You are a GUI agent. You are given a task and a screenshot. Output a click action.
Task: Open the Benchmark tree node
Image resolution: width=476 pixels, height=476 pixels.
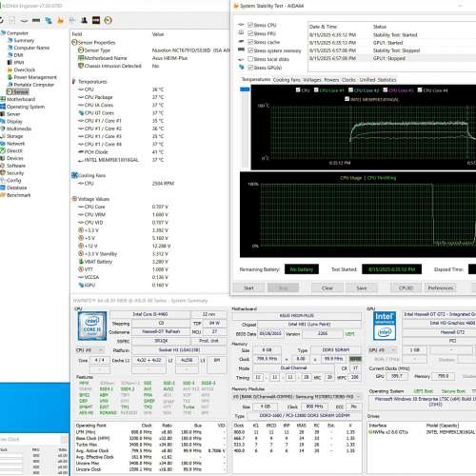(19, 195)
